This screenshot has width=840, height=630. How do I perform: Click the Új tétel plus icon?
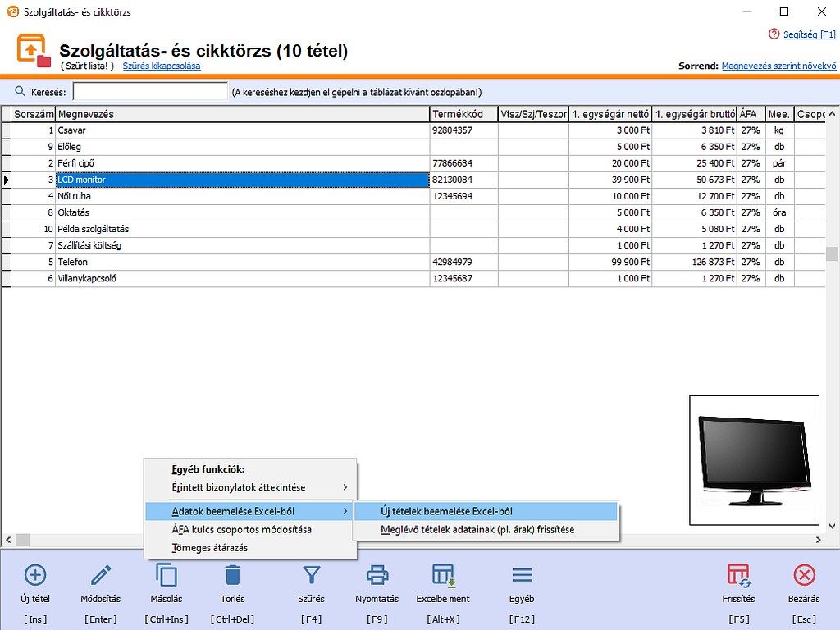pyautogui.click(x=35, y=574)
